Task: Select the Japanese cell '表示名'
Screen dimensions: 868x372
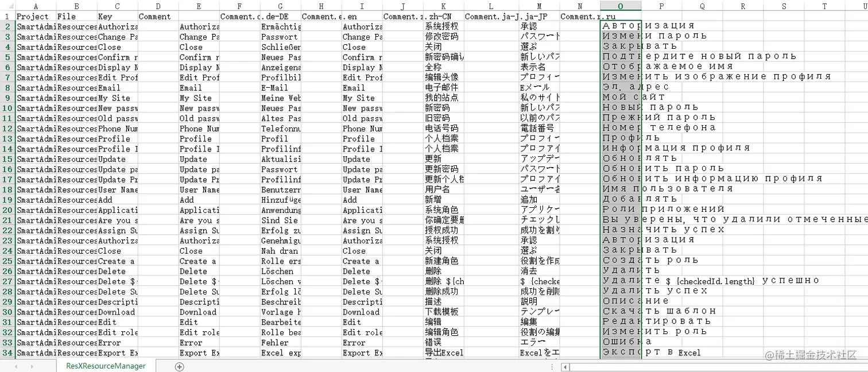Action: 539,67
